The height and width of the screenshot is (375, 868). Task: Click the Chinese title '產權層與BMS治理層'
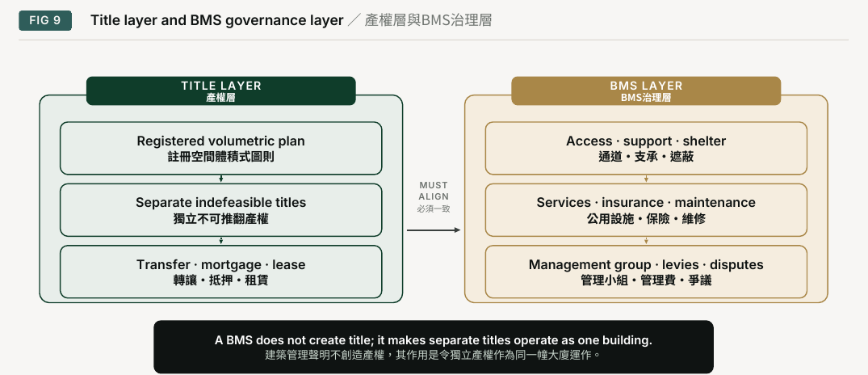[x=428, y=21]
